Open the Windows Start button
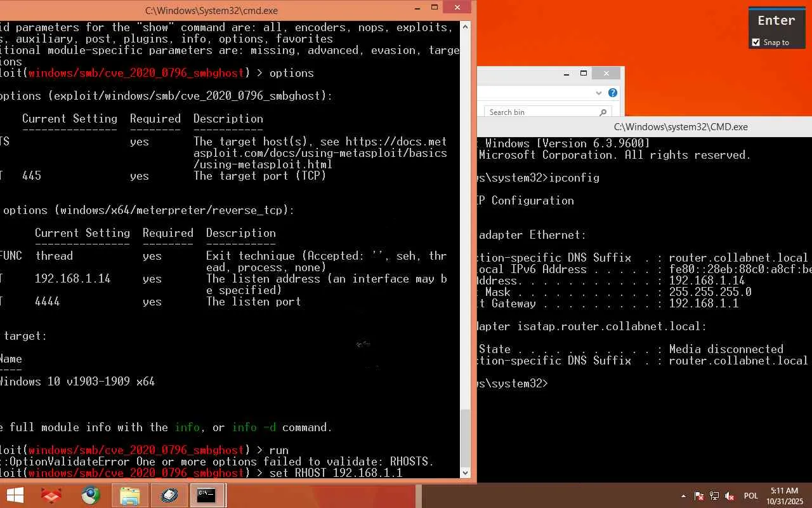The width and height of the screenshot is (812, 508). pyautogui.click(x=15, y=495)
